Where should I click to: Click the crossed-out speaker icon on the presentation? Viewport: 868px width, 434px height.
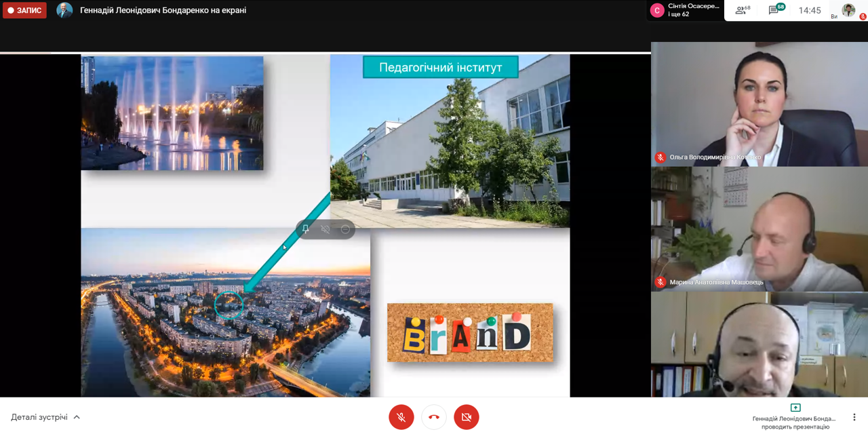(325, 229)
